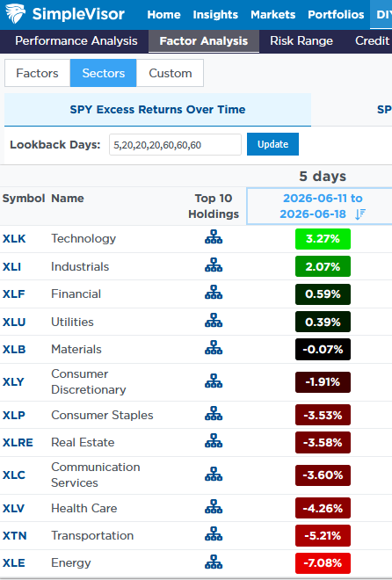
Task: Open Top 10 Holdings for XLP Consumer Staples
Action: point(214,414)
